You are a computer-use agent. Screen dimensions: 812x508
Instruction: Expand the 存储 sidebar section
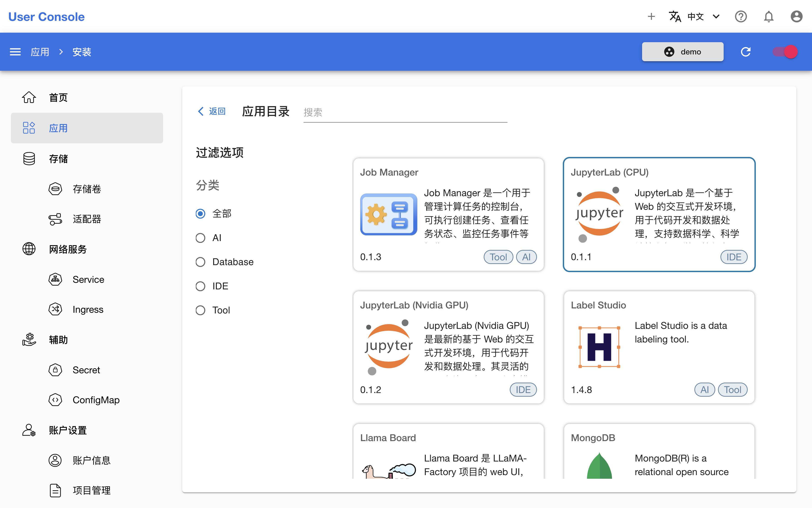coord(87,159)
